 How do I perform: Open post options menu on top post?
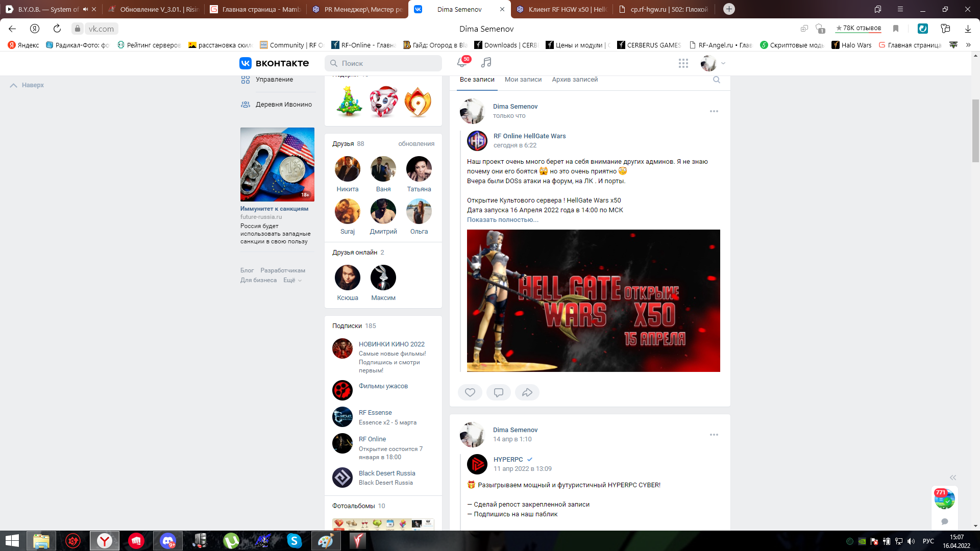point(714,111)
